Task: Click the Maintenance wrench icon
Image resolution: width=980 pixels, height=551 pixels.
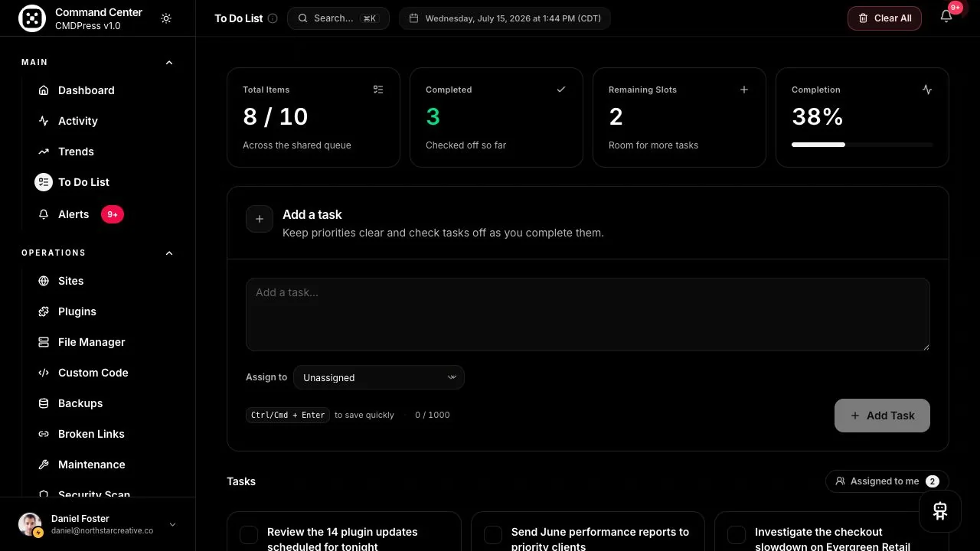Action: click(44, 465)
